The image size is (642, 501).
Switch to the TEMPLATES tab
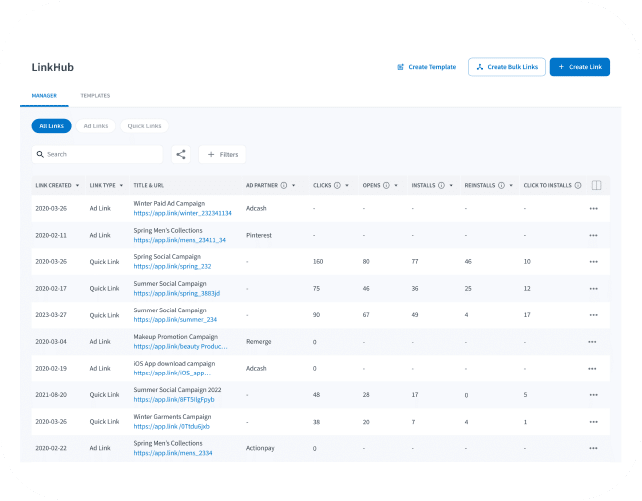(x=95, y=96)
